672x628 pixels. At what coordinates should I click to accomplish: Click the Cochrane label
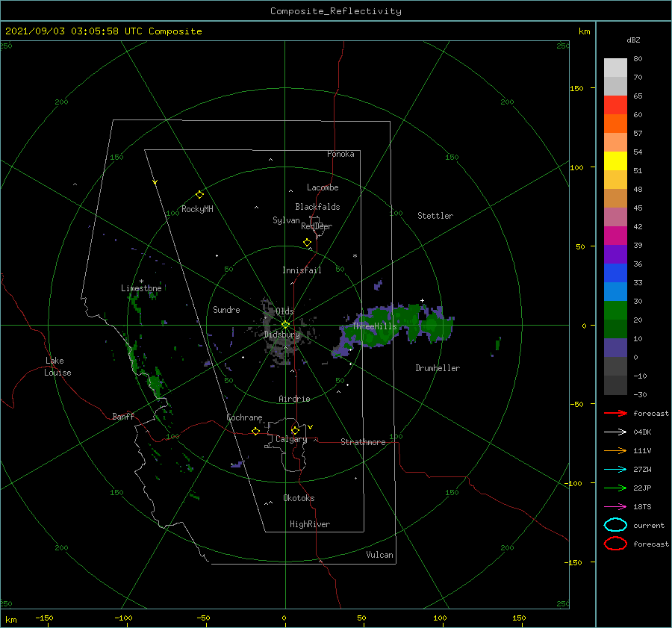click(x=244, y=417)
